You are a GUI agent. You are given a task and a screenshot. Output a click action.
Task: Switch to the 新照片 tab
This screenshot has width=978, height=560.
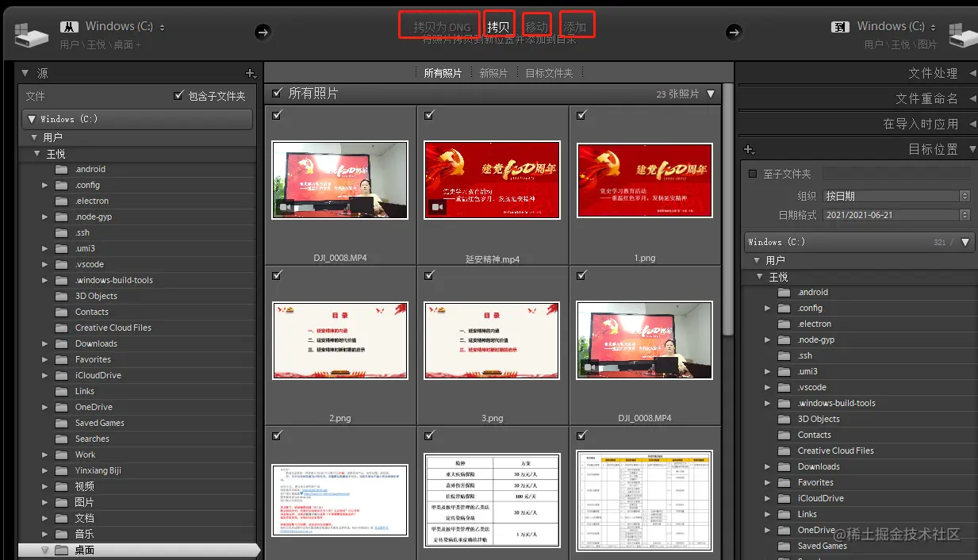(x=493, y=73)
